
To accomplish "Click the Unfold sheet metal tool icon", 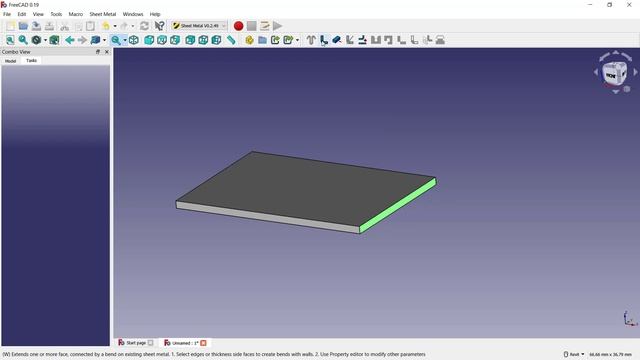I will tap(362, 40).
